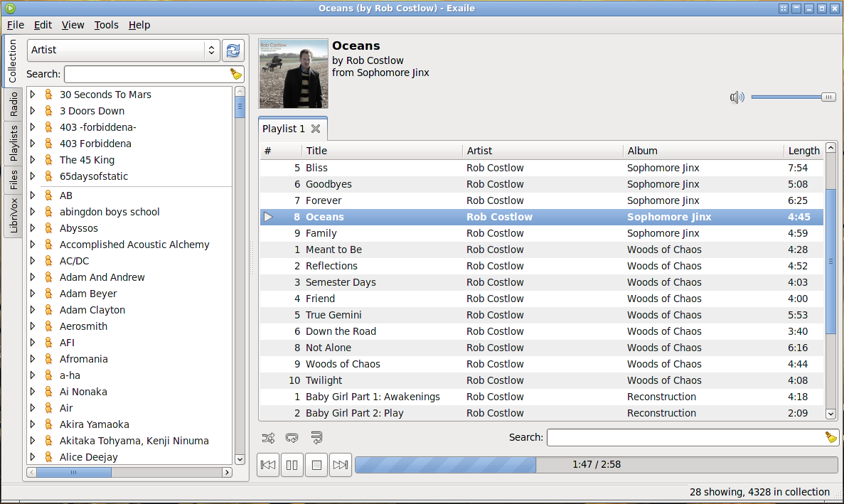This screenshot has height=504, width=844.
Task: Skip to next track
Action: (x=341, y=465)
